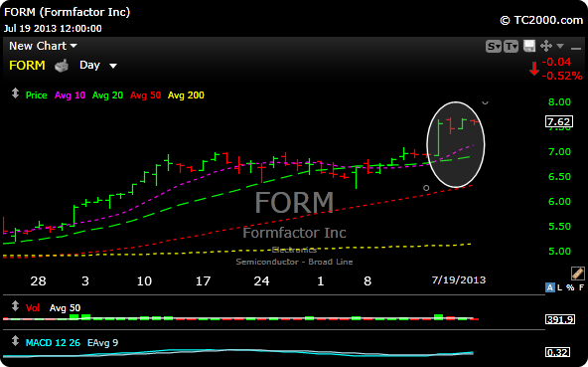The height and width of the screenshot is (367, 588).
Task: Select the Avg 200 moving average label
Action: tap(186, 95)
